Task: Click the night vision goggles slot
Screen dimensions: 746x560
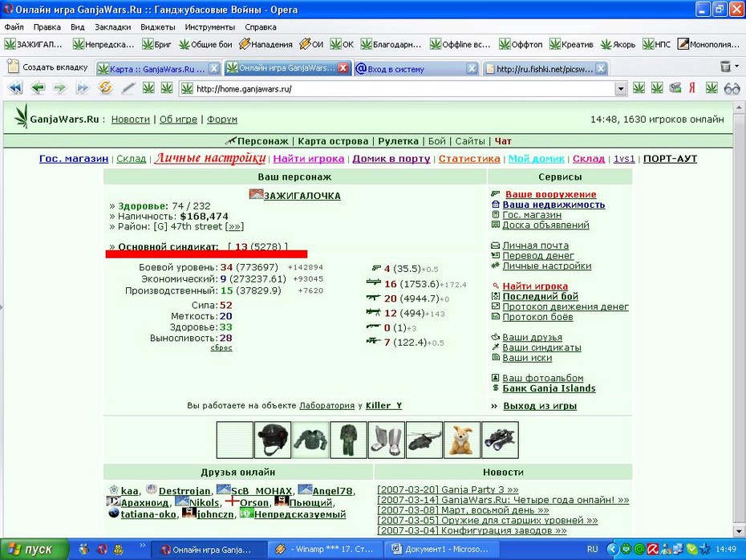Action: tap(500, 440)
